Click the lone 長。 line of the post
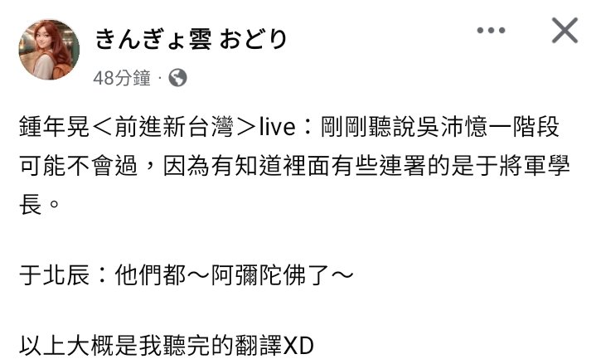This screenshot has height=364, width=596. click(x=40, y=205)
